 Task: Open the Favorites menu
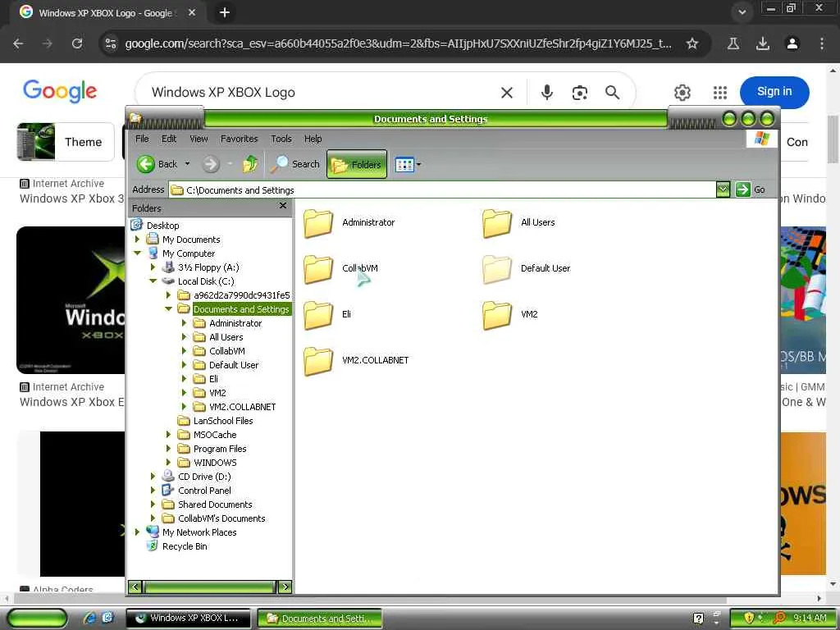[x=239, y=139]
